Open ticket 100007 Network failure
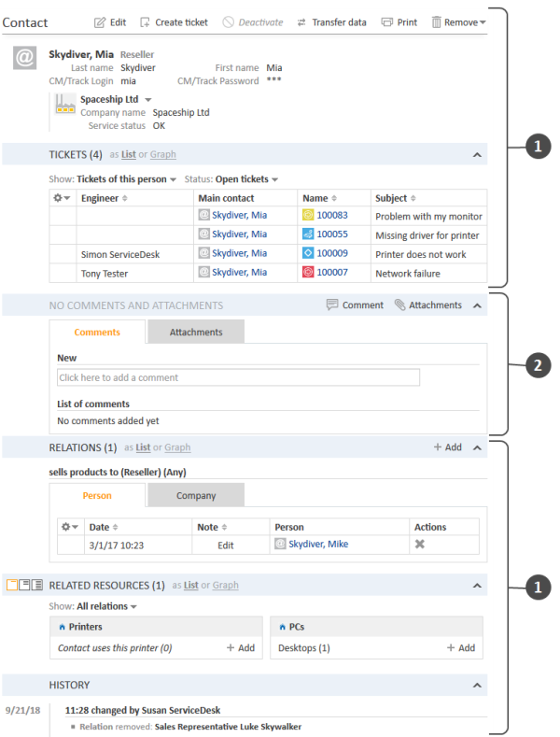The width and height of the screenshot is (560, 737). click(x=331, y=273)
